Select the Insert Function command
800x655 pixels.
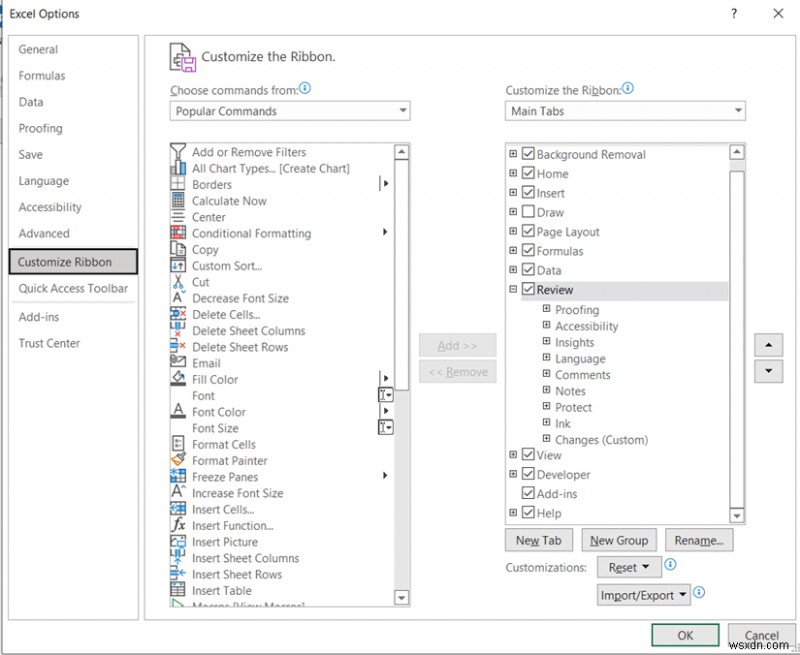click(x=233, y=525)
